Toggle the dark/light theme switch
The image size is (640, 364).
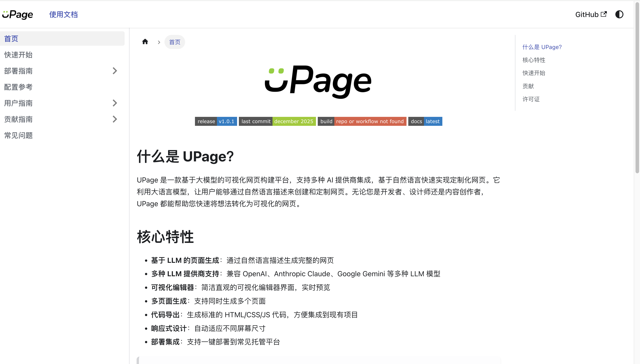point(619,14)
